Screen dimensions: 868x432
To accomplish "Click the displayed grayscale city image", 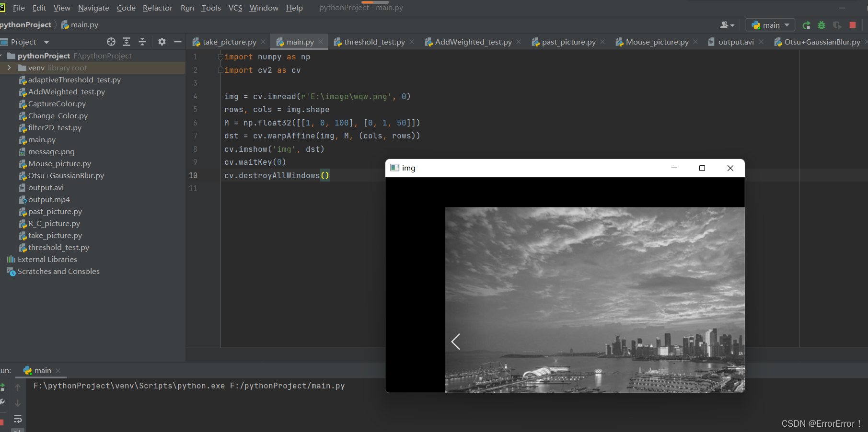I will (x=595, y=300).
